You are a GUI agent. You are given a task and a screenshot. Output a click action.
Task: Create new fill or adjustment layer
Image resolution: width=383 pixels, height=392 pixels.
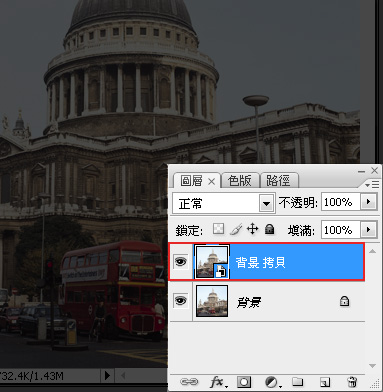coord(272,382)
